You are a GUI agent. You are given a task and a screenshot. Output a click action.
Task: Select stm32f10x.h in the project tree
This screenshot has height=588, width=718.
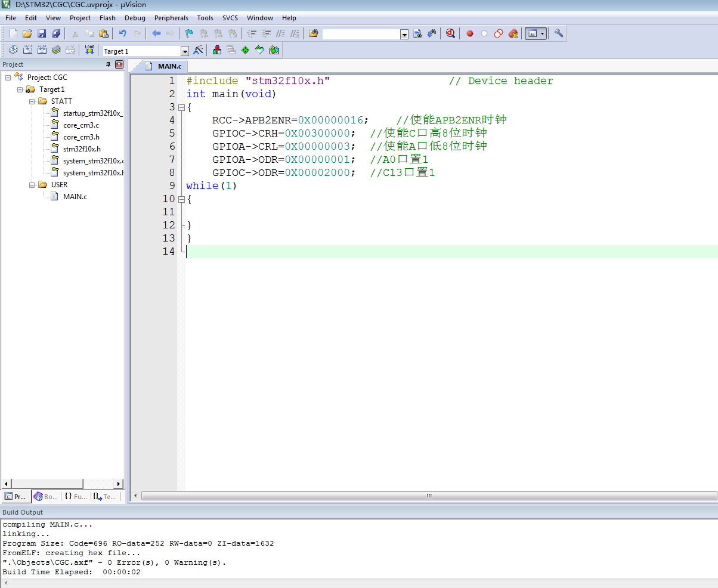[x=82, y=148]
